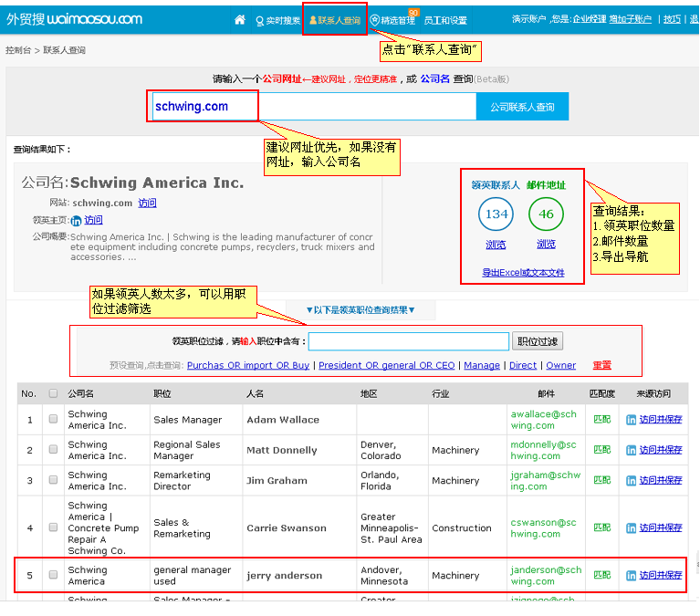Click 公司名 column header
Image resolution: width=700 pixels, height=616 pixels.
pyautogui.click(x=81, y=393)
